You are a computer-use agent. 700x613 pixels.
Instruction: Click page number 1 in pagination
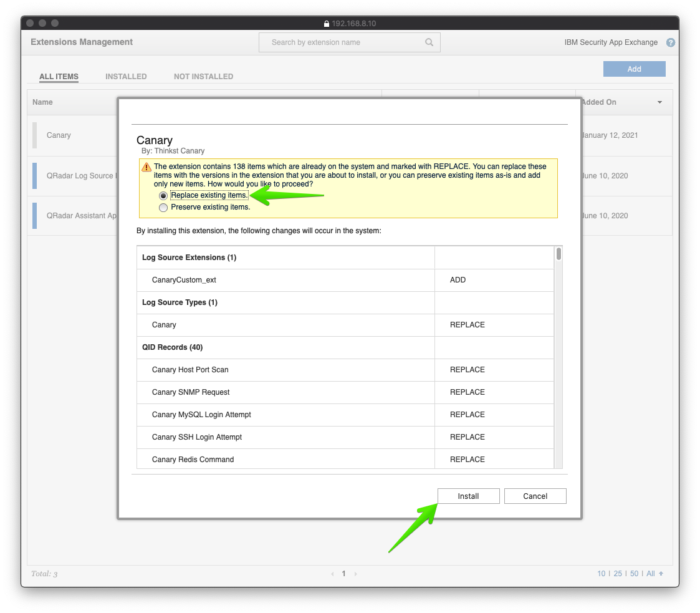click(343, 574)
